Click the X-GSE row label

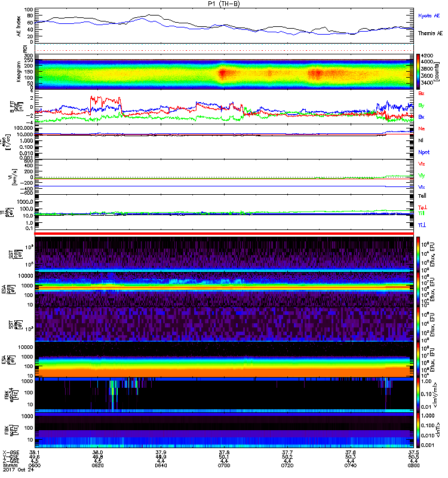pos(10,452)
